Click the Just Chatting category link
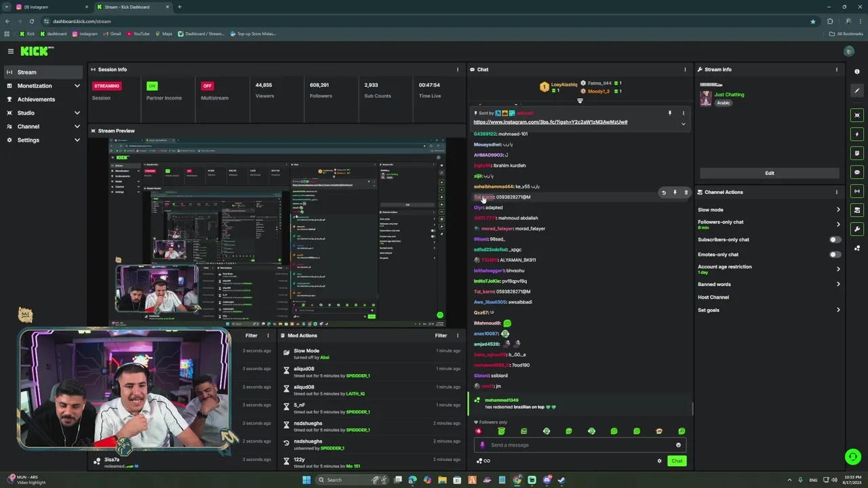This screenshot has width=868, height=488. coord(729,95)
